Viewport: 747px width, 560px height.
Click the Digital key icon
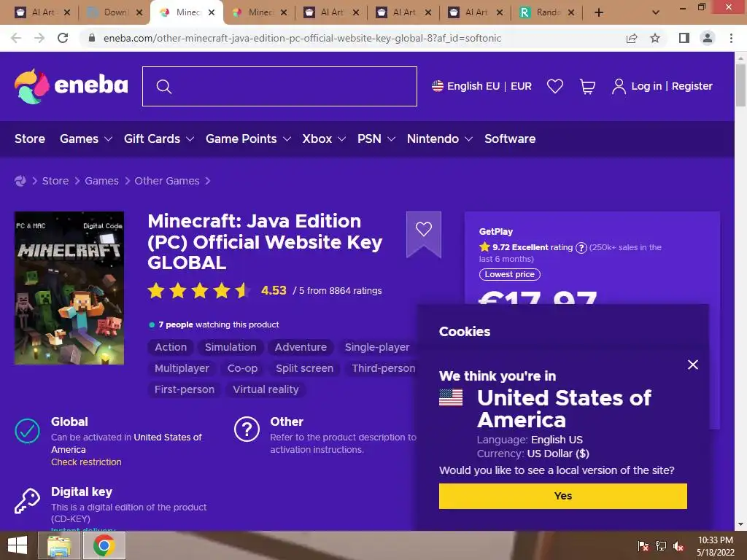tap(27, 501)
